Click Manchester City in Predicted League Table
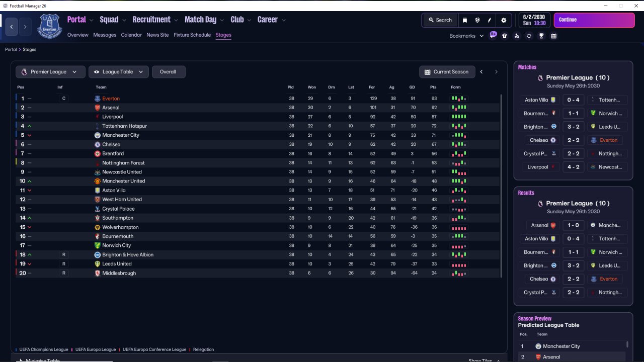Screen dimensions: 644x362 coord(561,346)
